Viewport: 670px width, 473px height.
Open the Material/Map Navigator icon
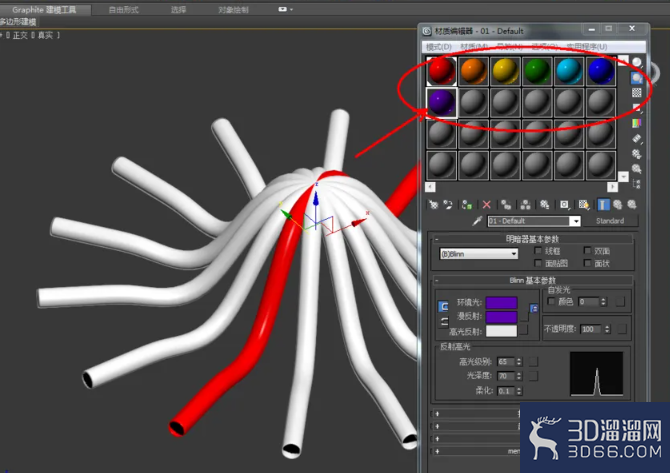click(637, 184)
